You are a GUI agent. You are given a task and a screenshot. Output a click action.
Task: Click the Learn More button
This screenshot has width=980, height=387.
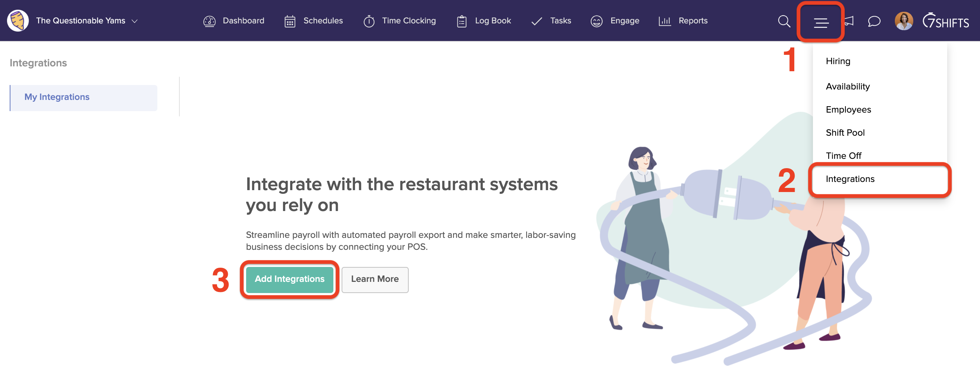375,279
